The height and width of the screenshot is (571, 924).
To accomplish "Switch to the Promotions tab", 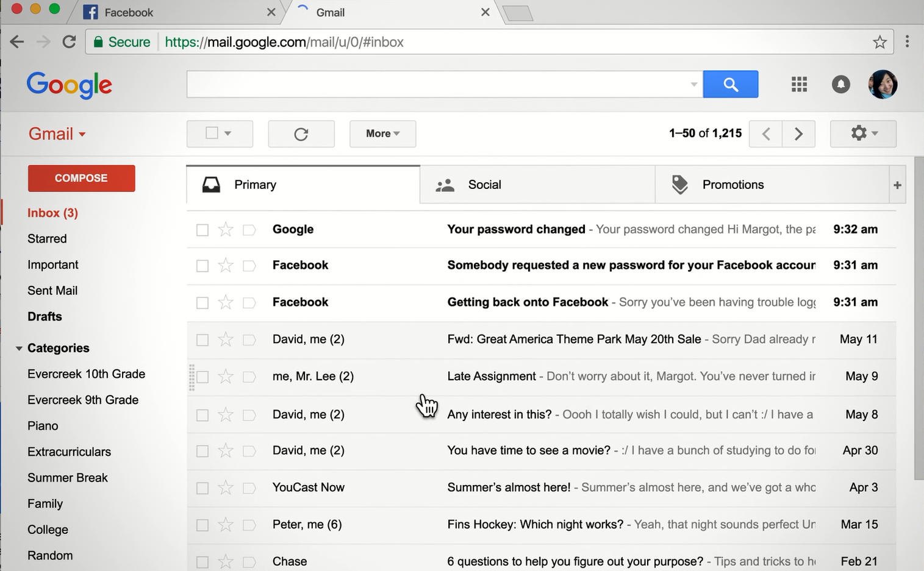I will [732, 185].
